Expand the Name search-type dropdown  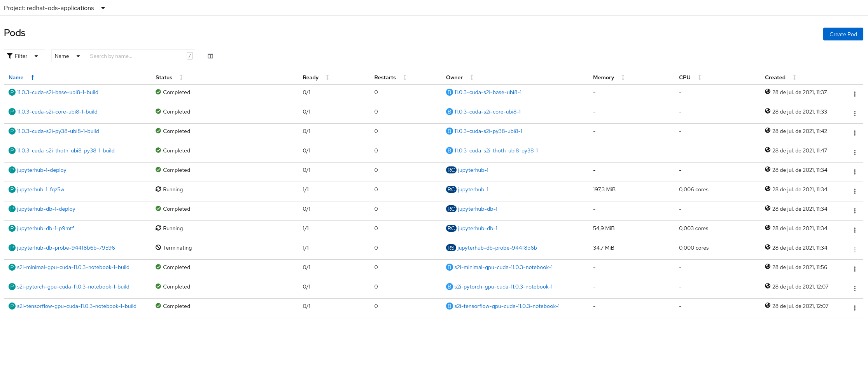point(68,56)
